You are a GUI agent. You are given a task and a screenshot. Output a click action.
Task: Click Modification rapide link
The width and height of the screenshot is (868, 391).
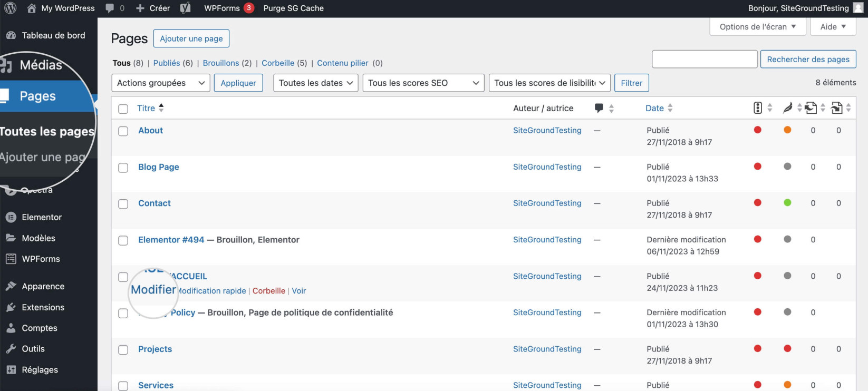(x=212, y=291)
